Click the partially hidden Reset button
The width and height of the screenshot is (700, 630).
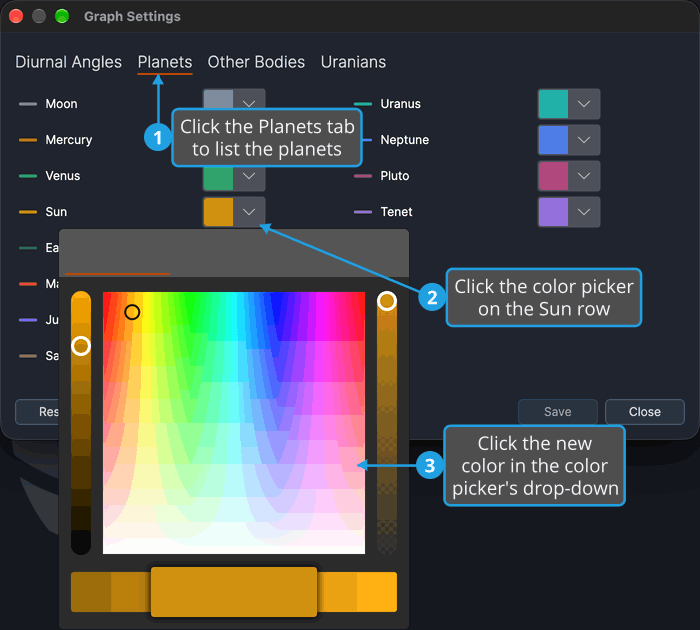[x=38, y=412]
